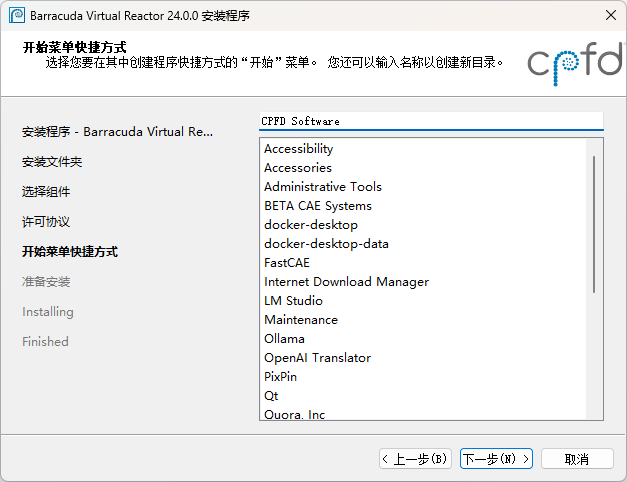This screenshot has width=627, height=482.
Task: Click the CPFD logo in header
Action: coord(573,63)
